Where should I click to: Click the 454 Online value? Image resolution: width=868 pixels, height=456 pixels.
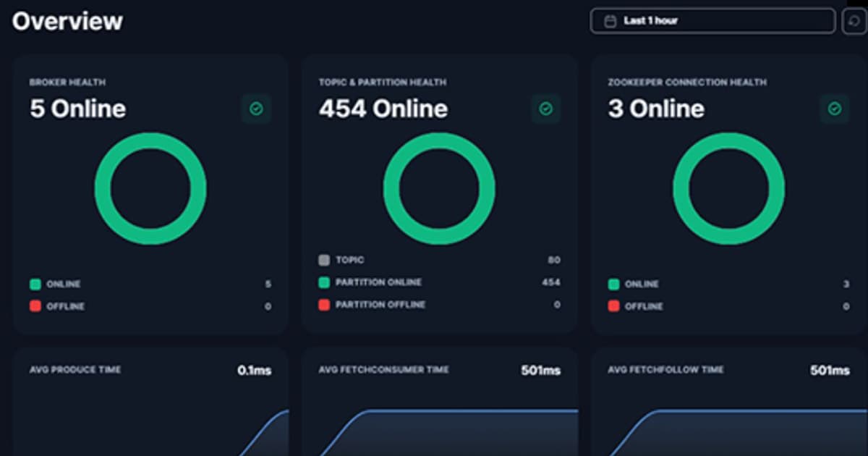[383, 109]
